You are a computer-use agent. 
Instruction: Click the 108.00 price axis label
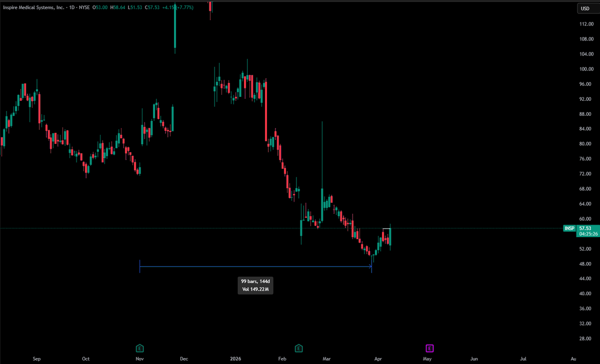(x=585, y=39)
